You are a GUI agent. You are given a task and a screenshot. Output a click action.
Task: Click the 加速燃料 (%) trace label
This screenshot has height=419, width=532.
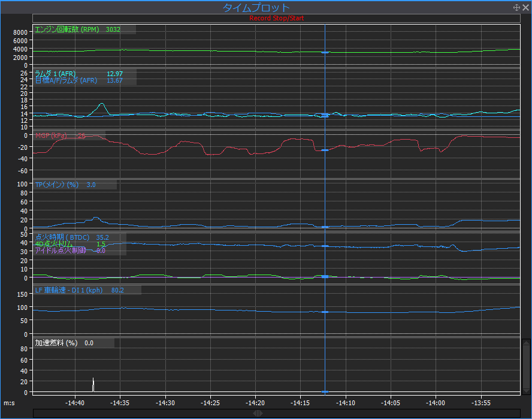pyautogui.click(x=56, y=343)
